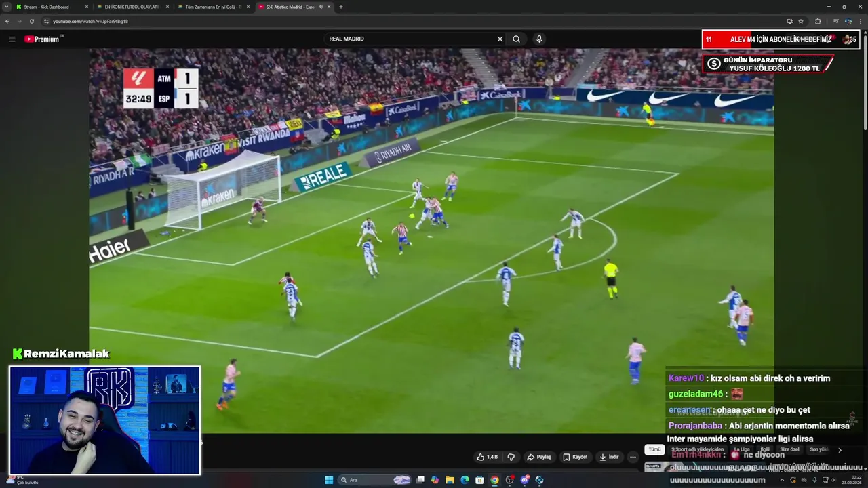The height and width of the screenshot is (488, 868).
Task: Open Windows Start menu
Action: tap(329, 480)
